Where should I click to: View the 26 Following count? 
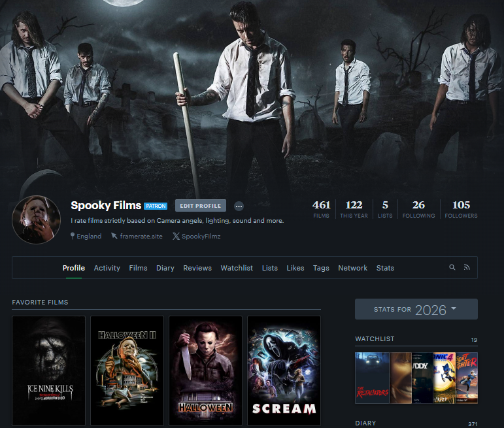tap(418, 209)
